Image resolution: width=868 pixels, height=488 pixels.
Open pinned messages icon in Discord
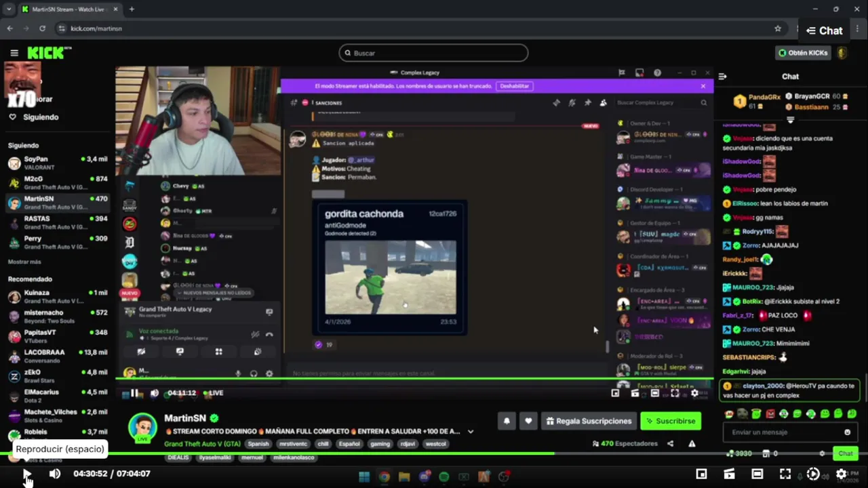587,102
